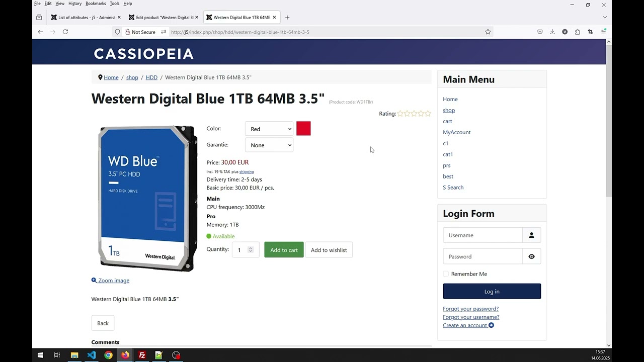Close the 'List of attributes' tab
Viewport: 644px width, 362px height.
(x=119, y=17)
